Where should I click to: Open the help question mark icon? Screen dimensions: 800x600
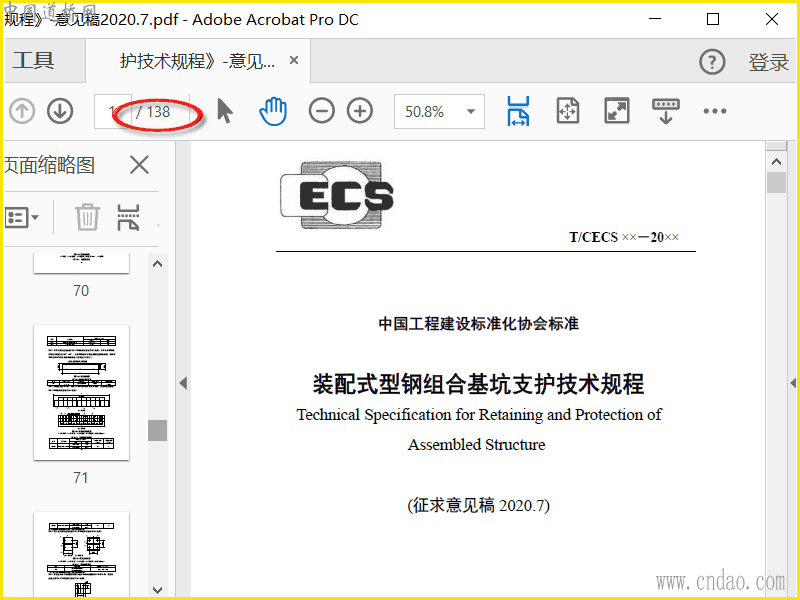[x=712, y=62]
